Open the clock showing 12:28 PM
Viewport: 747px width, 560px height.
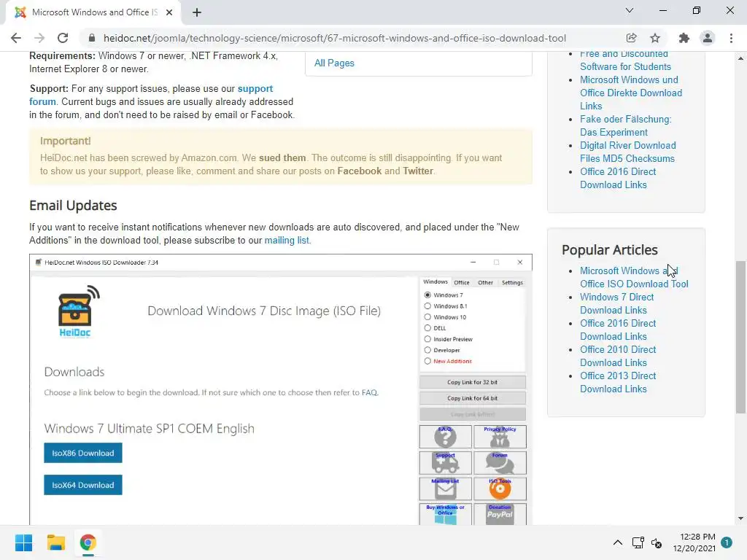(x=694, y=542)
